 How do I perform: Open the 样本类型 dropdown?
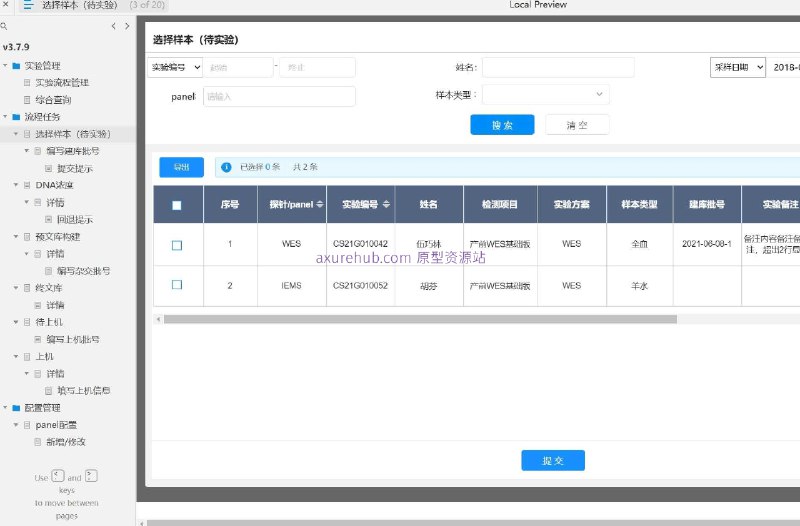(545, 94)
